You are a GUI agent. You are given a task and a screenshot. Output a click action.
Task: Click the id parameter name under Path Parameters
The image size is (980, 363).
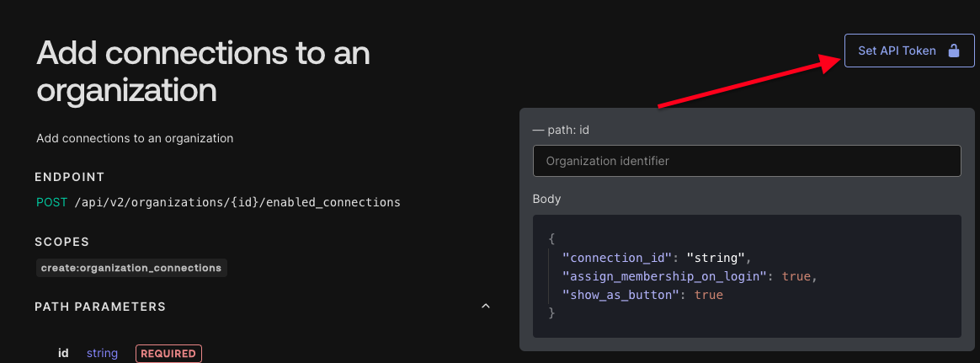[x=63, y=354]
